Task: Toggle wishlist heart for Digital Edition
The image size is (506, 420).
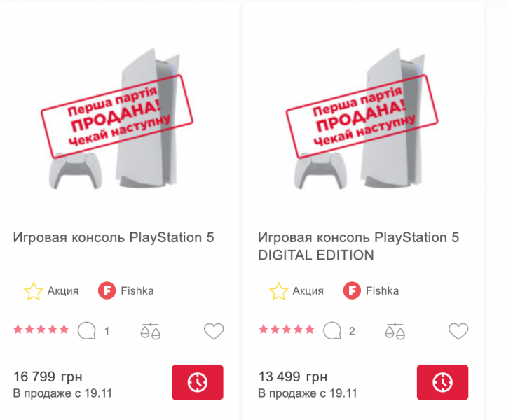Action: 458,331
